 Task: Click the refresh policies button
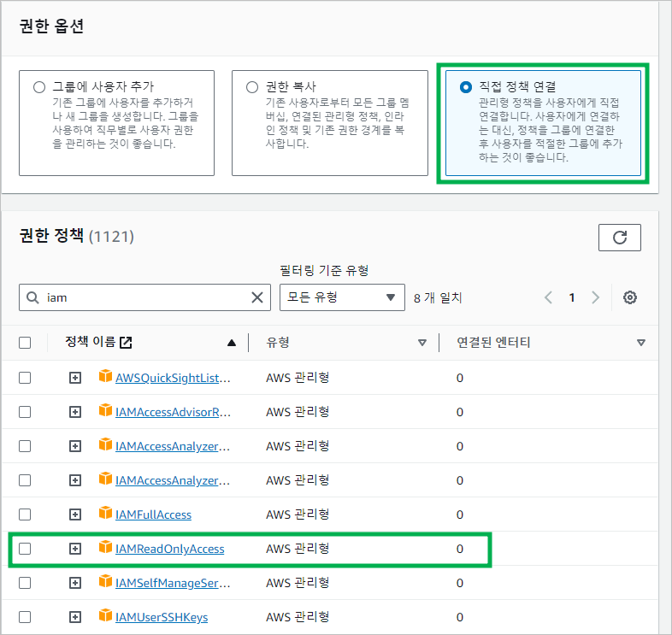point(619,238)
